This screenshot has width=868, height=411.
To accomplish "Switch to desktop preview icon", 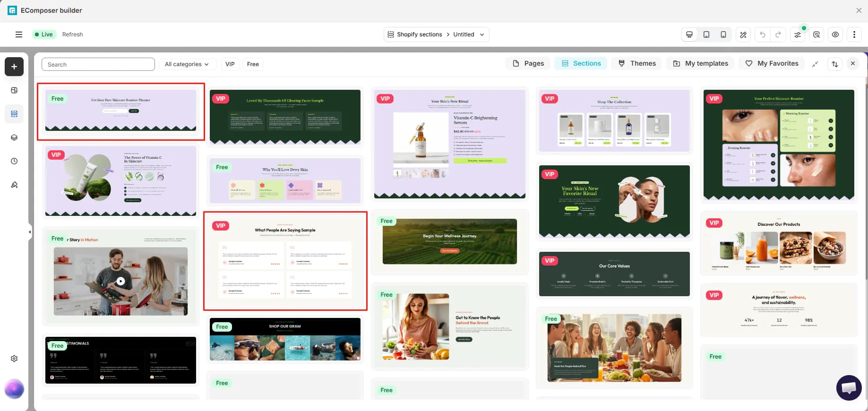I will (x=689, y=34).
